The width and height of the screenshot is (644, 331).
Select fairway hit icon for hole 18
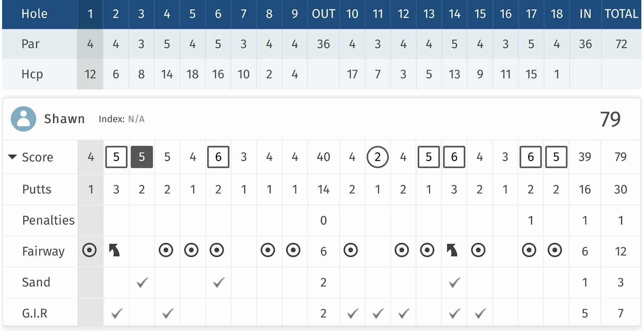[x=555, y=250]
